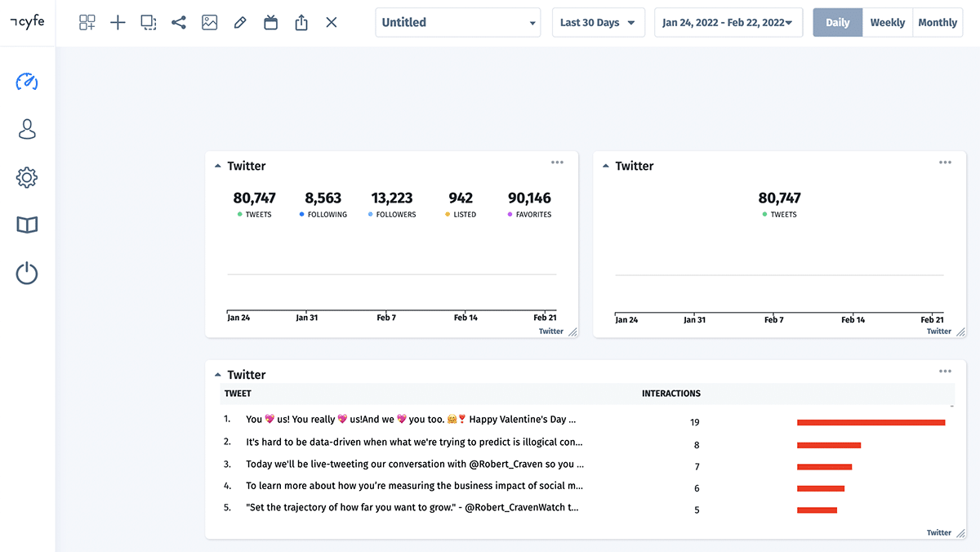Click the INTERACTIONS column header

tap(671, 394)
